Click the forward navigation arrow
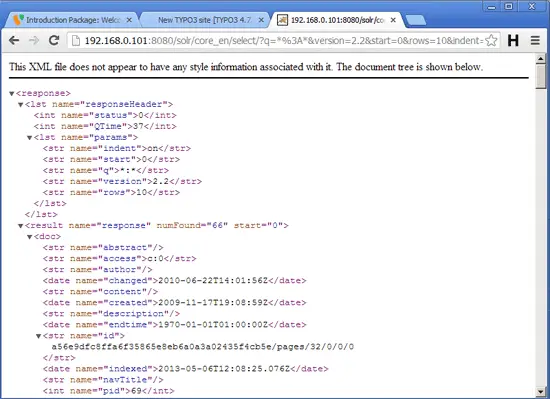Viewport: 550px width, 399px height. click(34, 41)
